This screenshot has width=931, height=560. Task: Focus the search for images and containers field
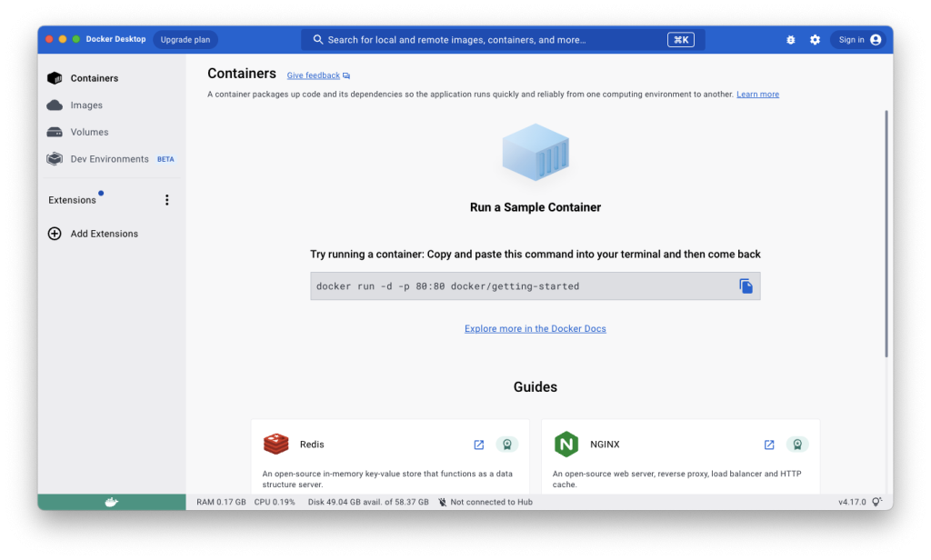point(502,40)
